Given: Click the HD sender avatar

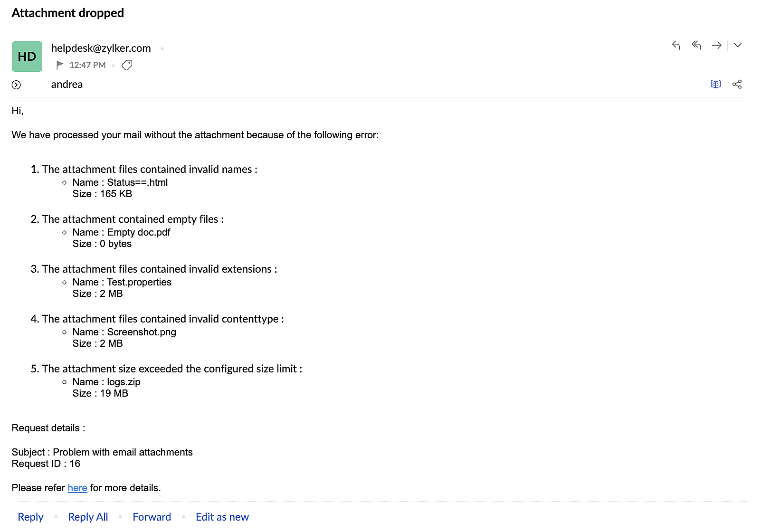Looking at the screenshot, I should [27, 57].
